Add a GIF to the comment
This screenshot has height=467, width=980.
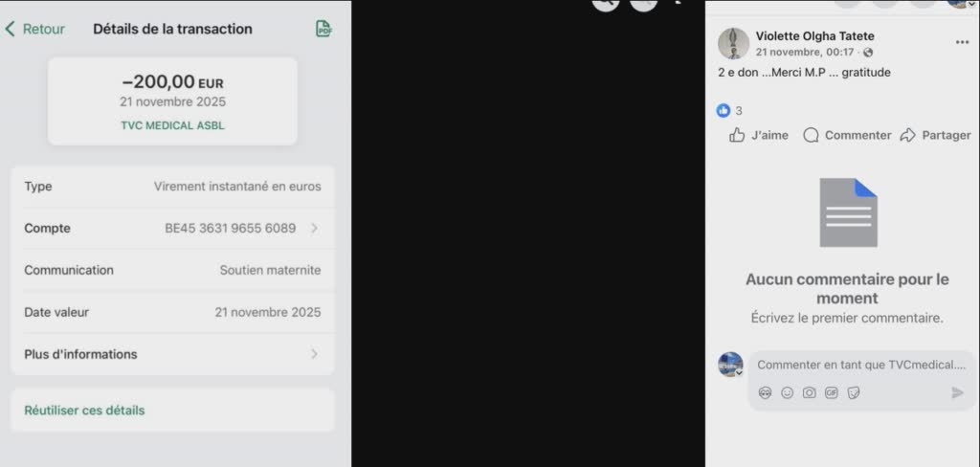(832, 392)
